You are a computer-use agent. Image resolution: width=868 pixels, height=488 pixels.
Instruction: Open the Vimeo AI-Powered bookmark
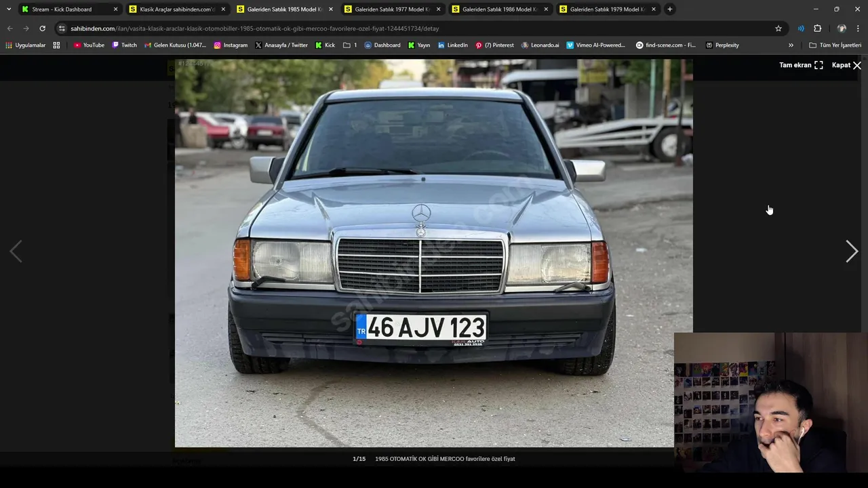[x=595, y=45]
